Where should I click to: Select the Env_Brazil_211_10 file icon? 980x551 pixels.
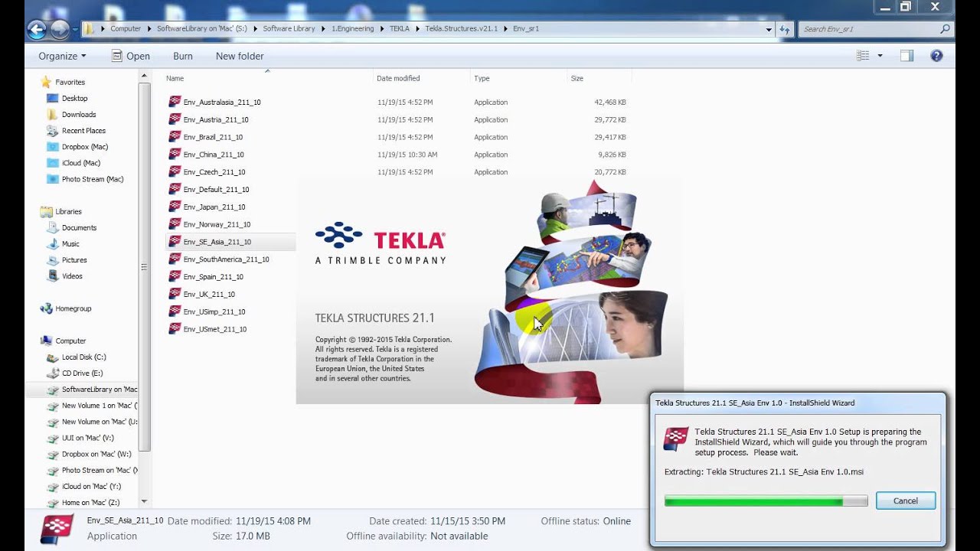pyautogui.click(x=175, y=137)
